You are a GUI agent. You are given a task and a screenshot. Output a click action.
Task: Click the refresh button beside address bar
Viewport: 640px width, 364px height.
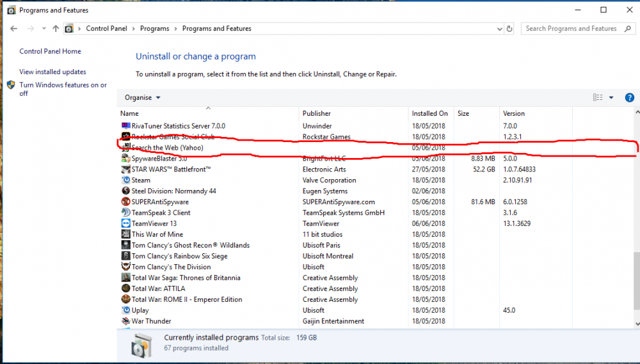pos(509,29)
